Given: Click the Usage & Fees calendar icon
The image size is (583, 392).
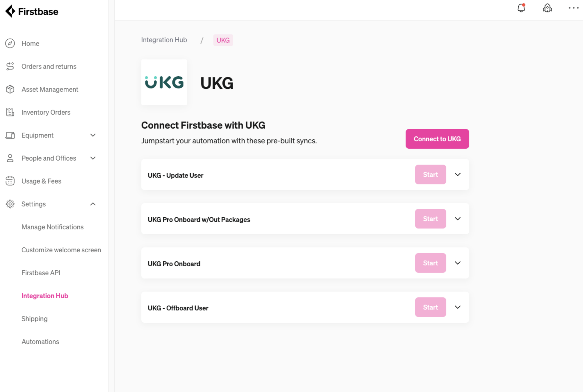Looking at the screenshot, I should [x=10, y=181].
